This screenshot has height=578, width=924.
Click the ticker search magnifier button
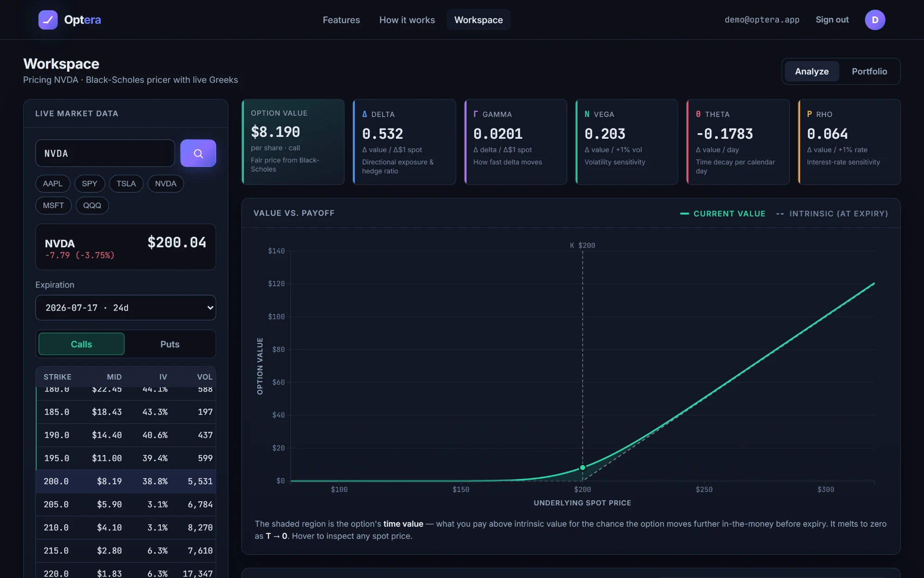[198, 153]
